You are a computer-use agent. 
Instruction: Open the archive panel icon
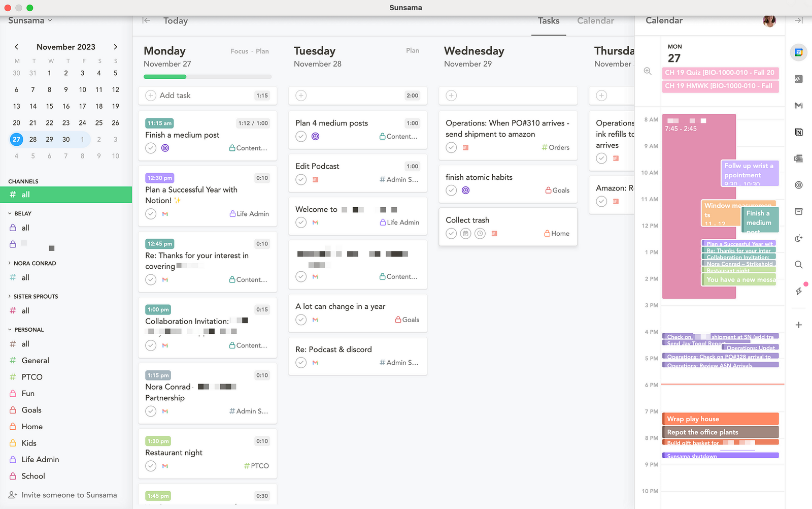click(799, 211)
